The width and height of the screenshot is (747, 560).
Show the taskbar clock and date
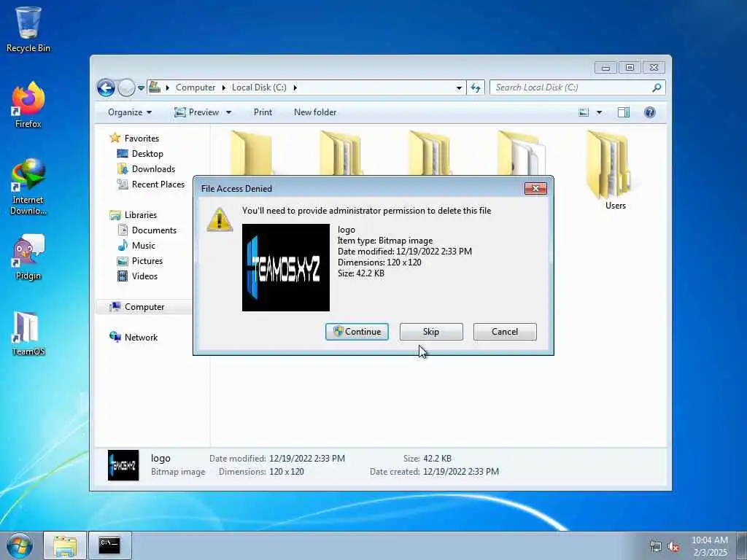(x=710, y=546)
